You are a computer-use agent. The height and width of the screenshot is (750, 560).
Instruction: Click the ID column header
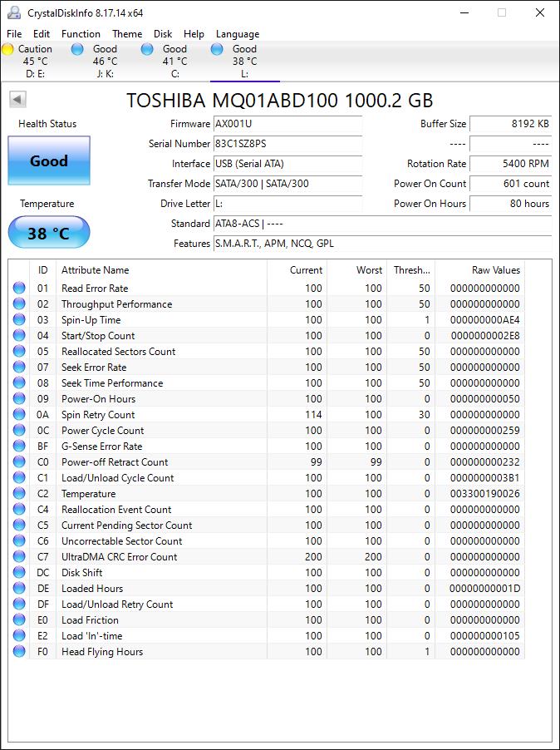[x=42, y=269]
